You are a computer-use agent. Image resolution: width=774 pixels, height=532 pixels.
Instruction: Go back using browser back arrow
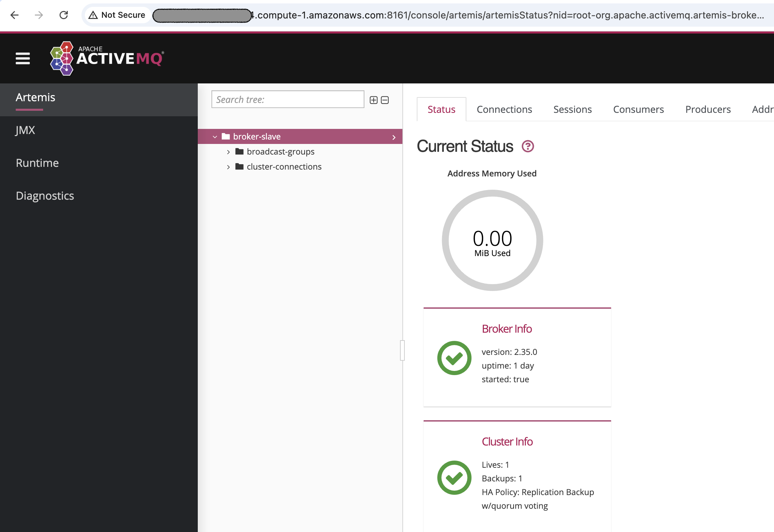[14, 15]
